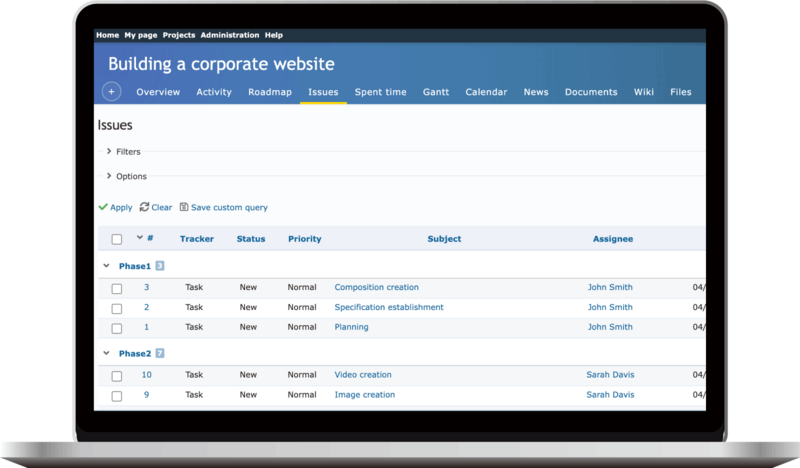The width and height of the screenshot is (800, 468).
Task: Toggle the select-all checkbox in table header
Action: (117, 239)
